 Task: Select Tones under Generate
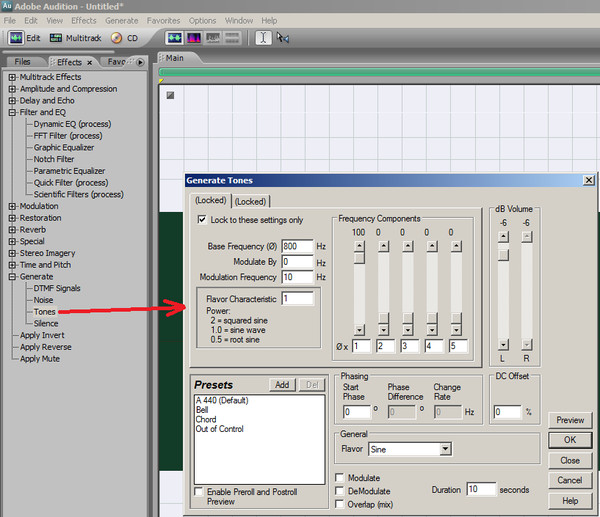44,312
